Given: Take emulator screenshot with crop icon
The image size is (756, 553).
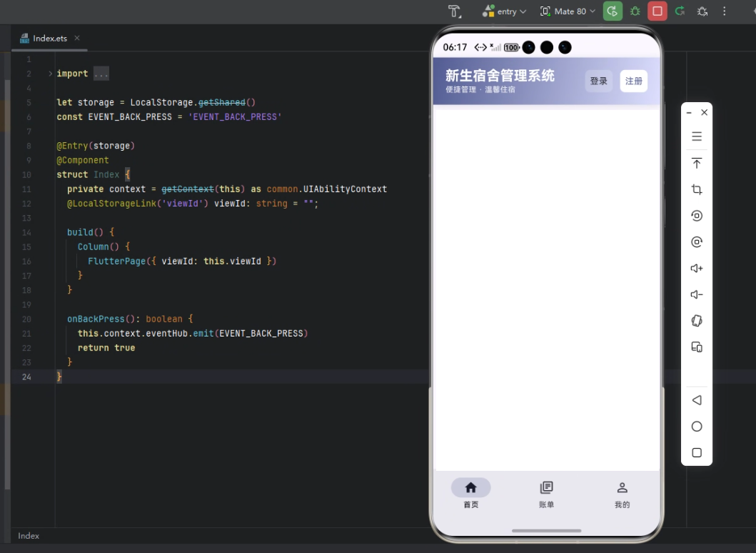Looking at the screenshot, I should click(x=697, y=189).
